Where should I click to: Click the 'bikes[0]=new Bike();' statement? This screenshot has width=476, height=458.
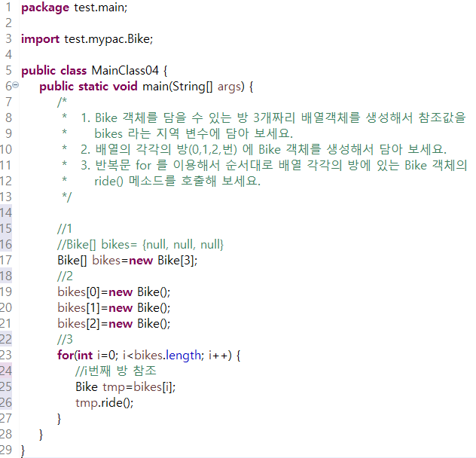(114, 292)
